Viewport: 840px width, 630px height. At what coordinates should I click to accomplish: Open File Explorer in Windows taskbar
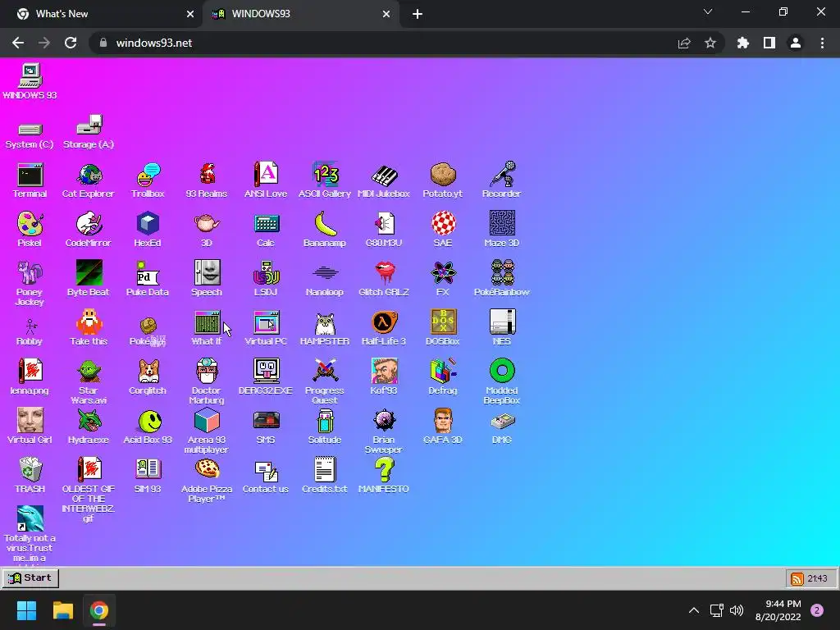pyautogui.click(x=62, y=610)
